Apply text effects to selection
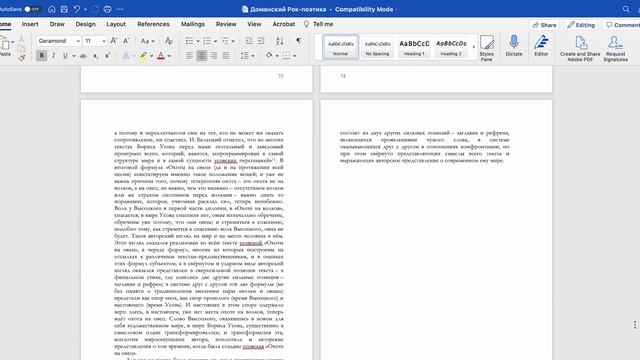The image size is (640, 360). pyautogui.click(x=126, y=56)
